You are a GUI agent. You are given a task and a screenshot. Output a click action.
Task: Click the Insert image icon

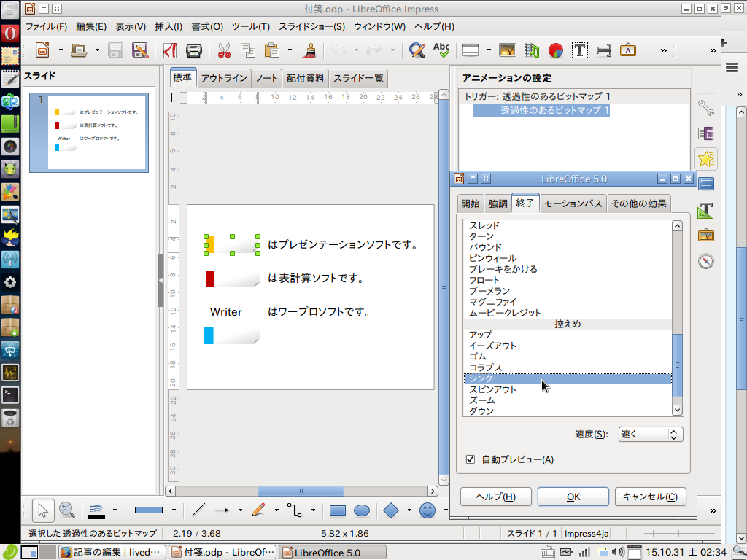[x=508, y=50]
